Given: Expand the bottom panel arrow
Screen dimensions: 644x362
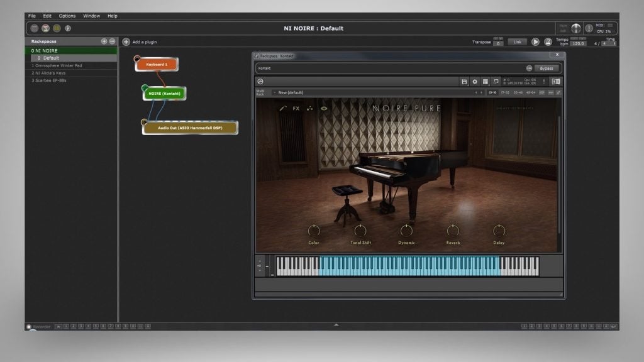Looking at the screenshot, I should (336, 325).
